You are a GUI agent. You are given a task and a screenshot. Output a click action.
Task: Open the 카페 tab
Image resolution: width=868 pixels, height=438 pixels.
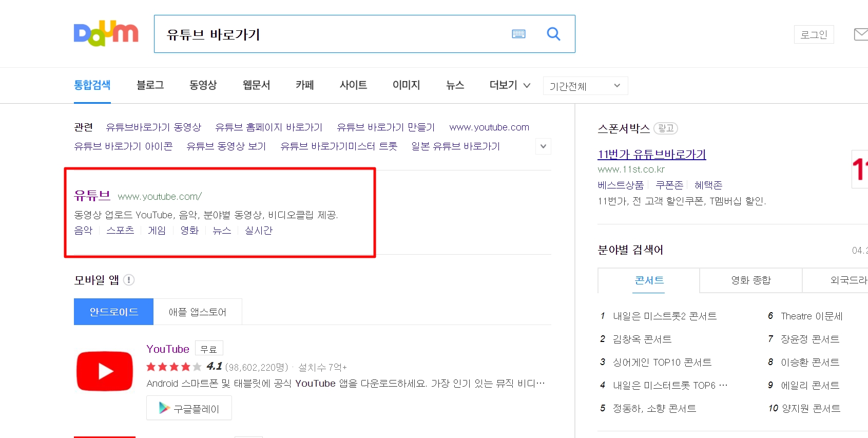(x=304, y=85)
